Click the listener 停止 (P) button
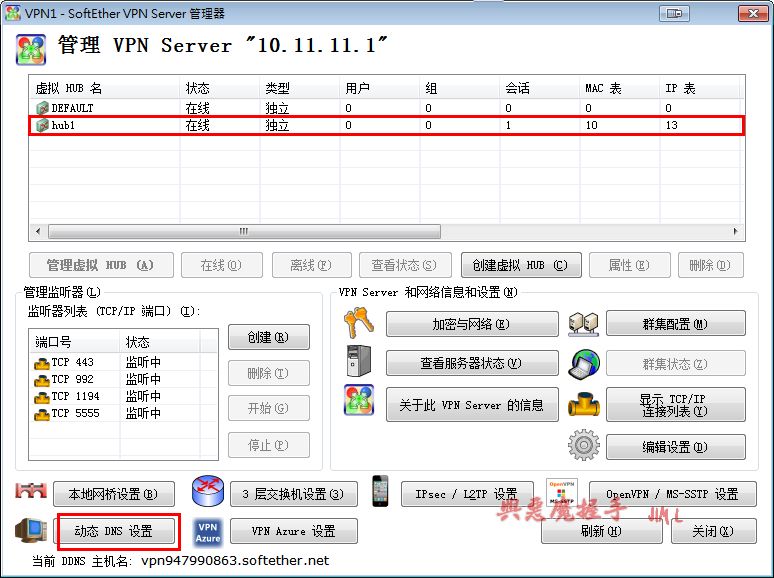This screenshot has height=578, width=774. click(x=269, y=445)
